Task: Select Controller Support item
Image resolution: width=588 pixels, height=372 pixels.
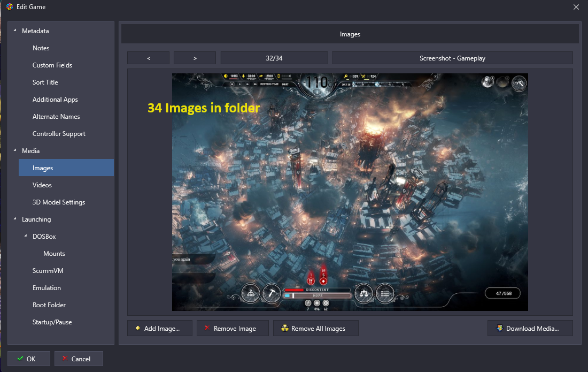Action: (59, 134)
